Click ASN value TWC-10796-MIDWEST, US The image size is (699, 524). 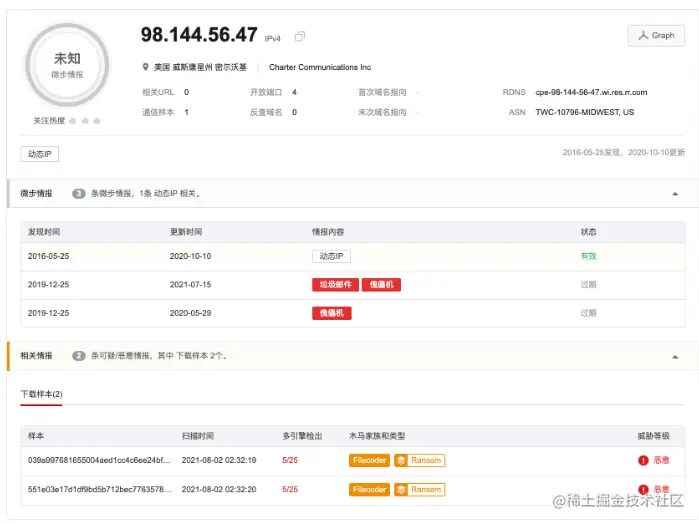(584, 112)
